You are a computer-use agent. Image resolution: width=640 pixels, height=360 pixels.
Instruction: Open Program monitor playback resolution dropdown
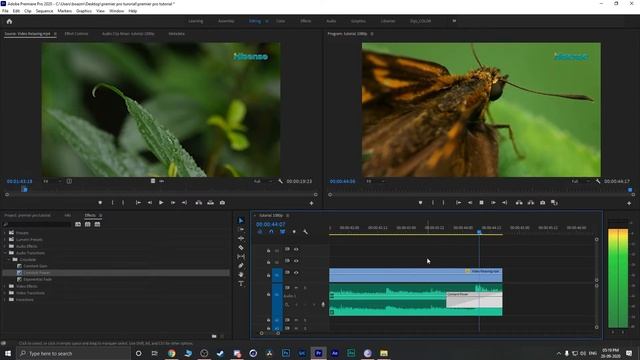(x=580, y=181)
